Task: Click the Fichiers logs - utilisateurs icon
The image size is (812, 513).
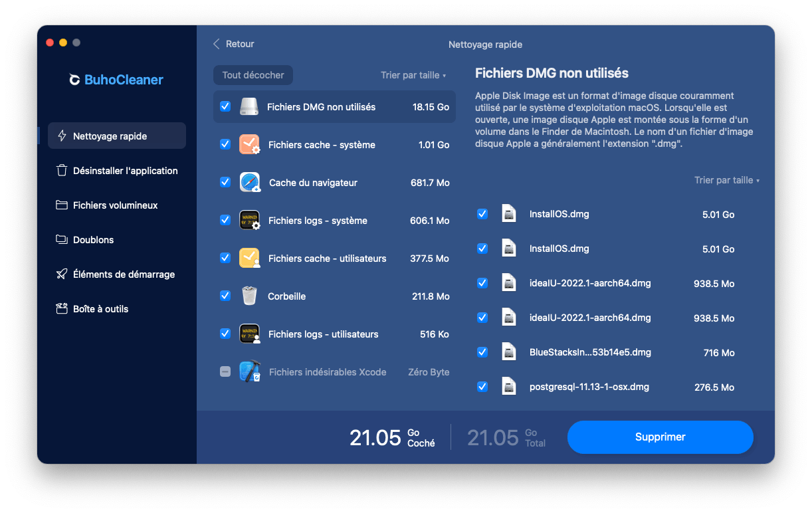Action: 249,334
